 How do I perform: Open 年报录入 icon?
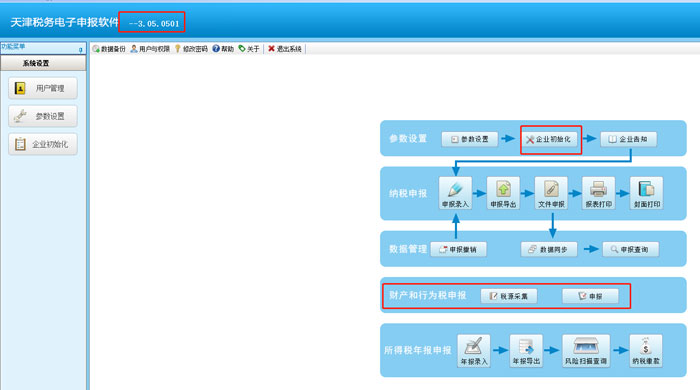474,351
